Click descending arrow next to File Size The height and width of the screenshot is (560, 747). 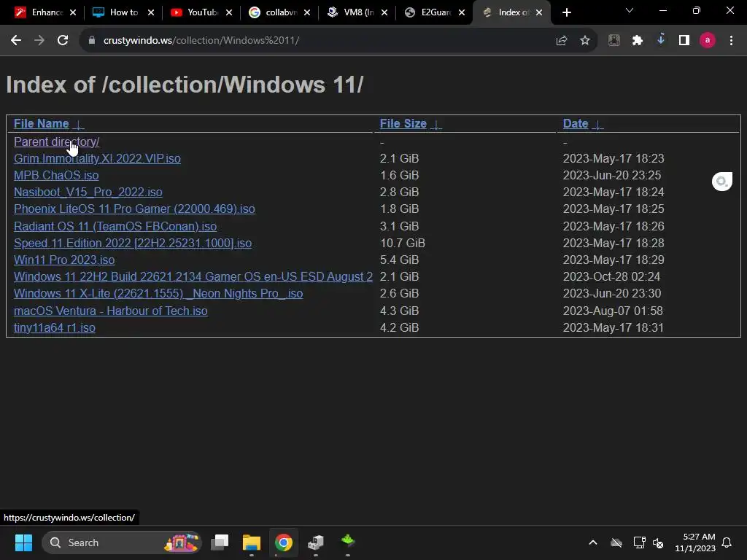pyautogui.click(x=436, y=125)
